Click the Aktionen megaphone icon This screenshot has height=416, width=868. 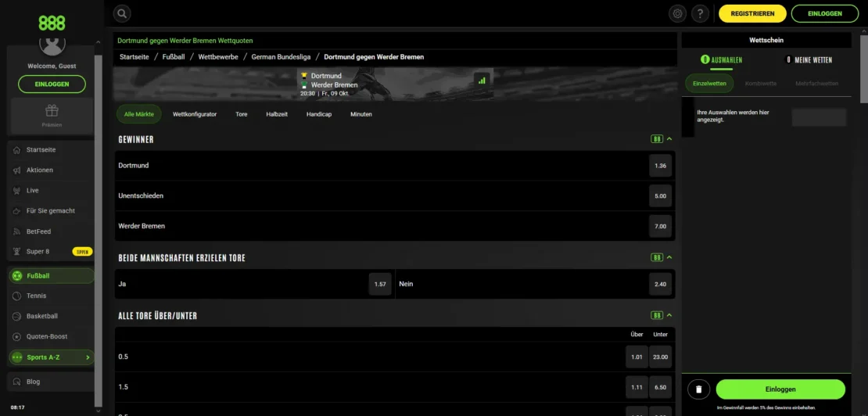point(16,170)
